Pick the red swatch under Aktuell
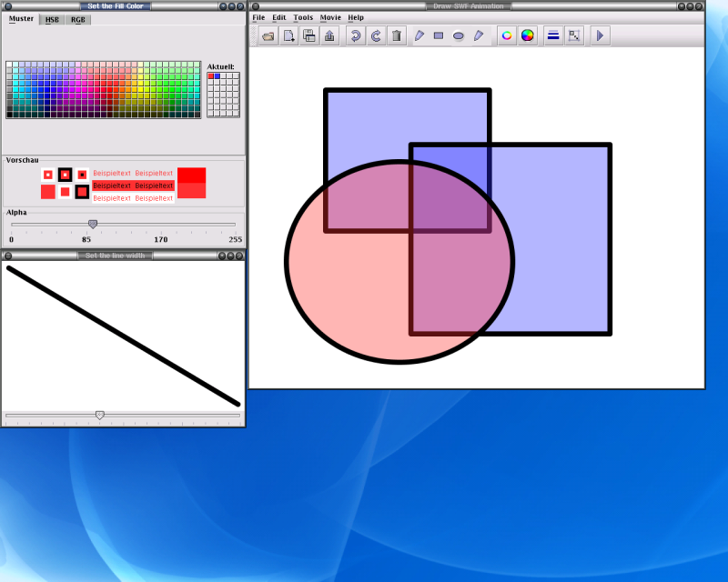 click(211, 76)
